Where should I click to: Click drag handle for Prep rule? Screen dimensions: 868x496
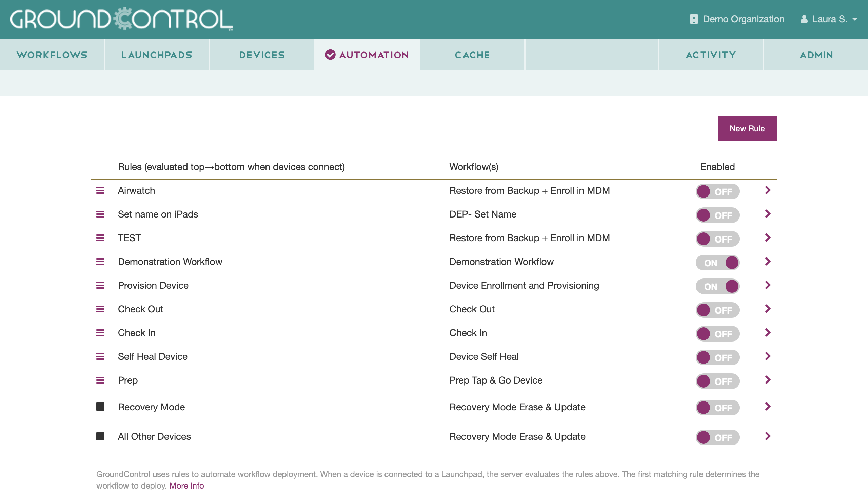[100, 380]
